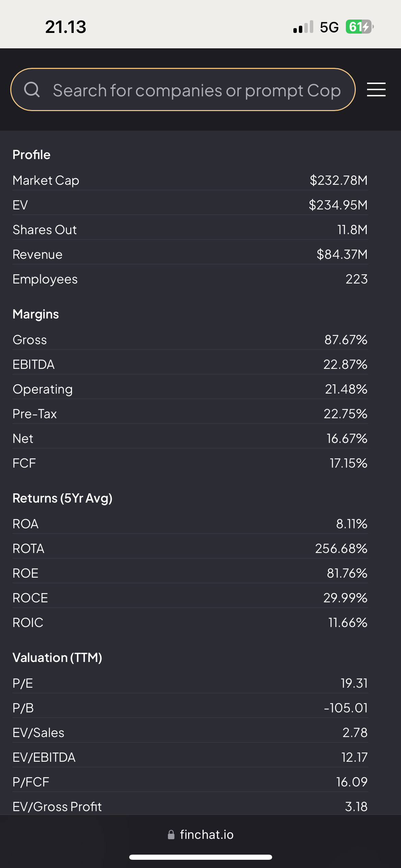The height and width of the screenshot is (868, 401).
Task: Tap the EV value $234.95M
Action: click(338, 205)
